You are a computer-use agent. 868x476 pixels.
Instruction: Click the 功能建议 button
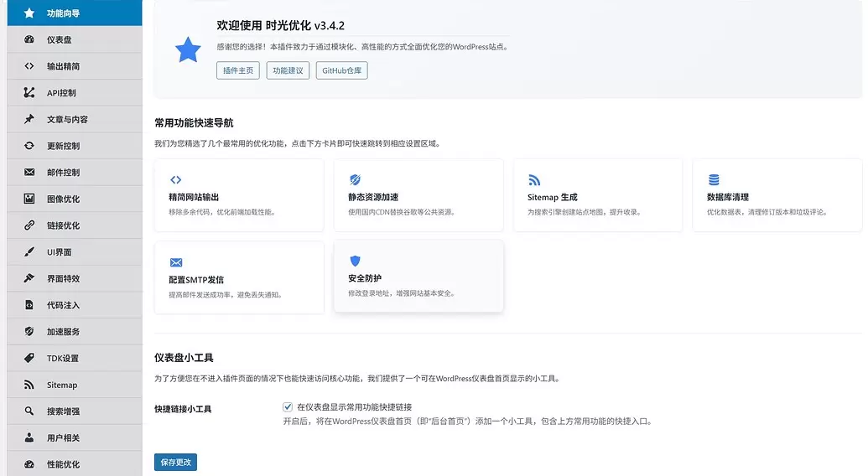pos(288,70)
